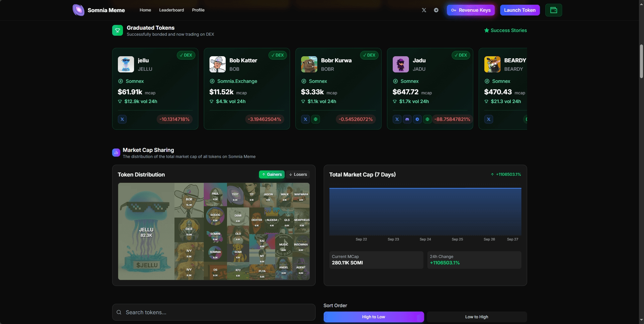Click the Launch Token button
Image resolution: width=644 pixels, height=324 pixels.
(520, 10)
